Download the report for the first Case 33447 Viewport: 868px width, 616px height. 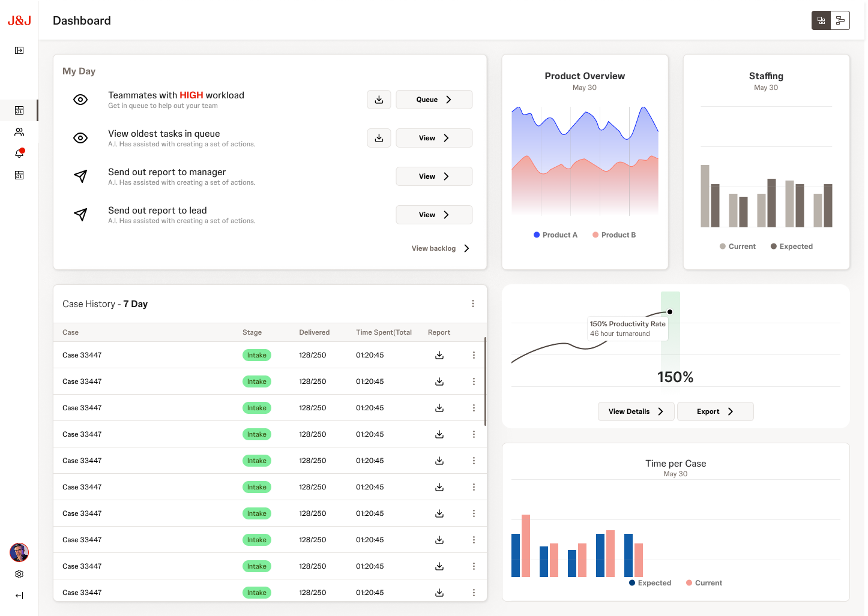pyautogui.click(x=439, y=355)
